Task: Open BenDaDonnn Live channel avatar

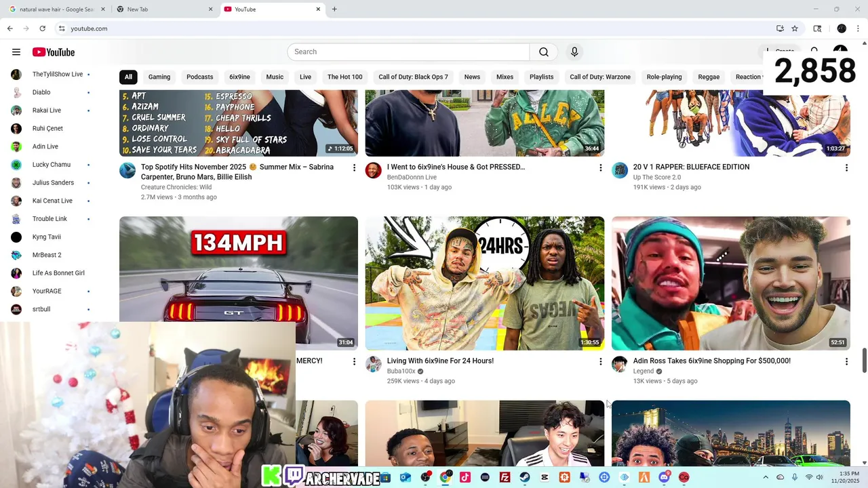Action: 374,170
